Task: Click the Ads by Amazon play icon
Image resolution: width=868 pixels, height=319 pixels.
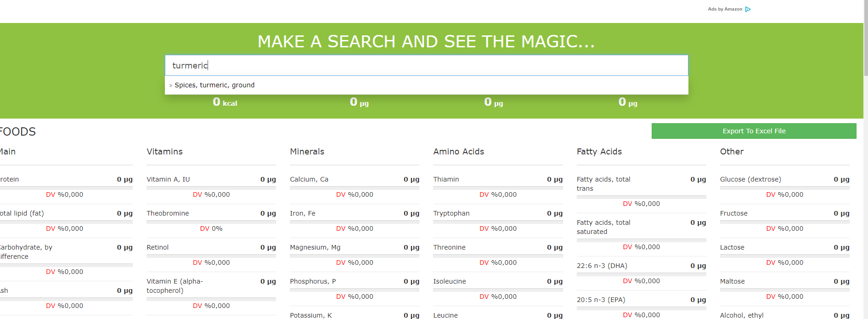Action: click(748, 9)
